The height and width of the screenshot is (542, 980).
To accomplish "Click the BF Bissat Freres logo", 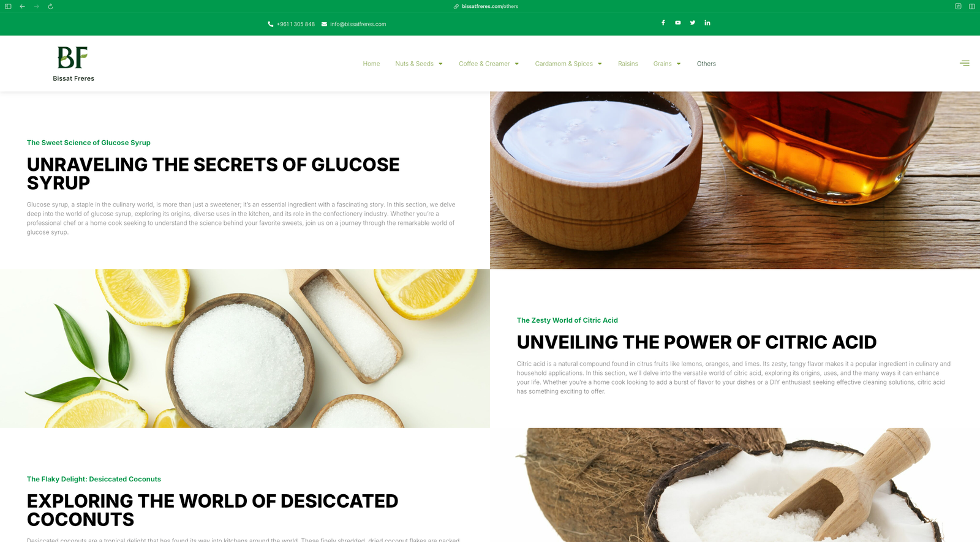I will pyautogui.click(x=73, y=64).
